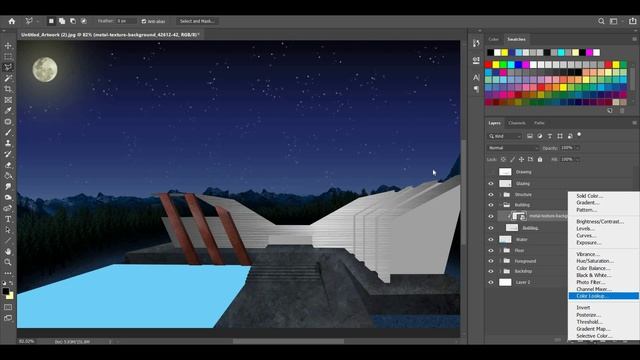Click the Quick Mask mode icon
The height and width of the screenshot is (360, 640).
8,307
